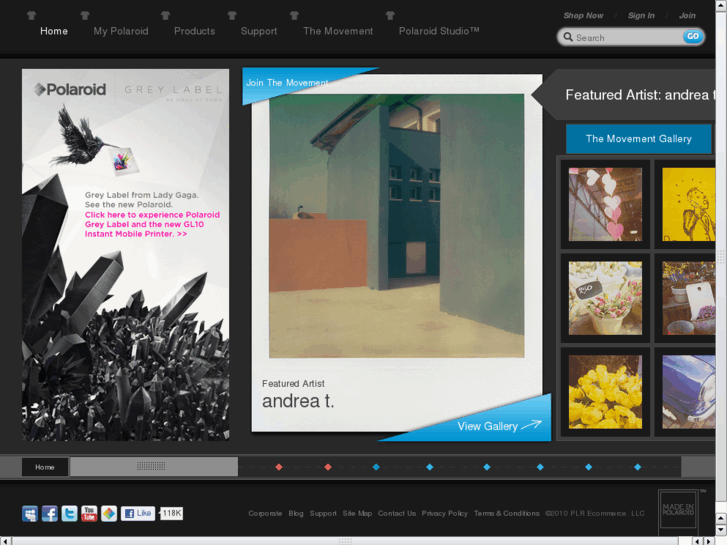This screenshot has height=545, width=727.
Task: Click the Home label on the timeline bar
Action: pos(45,467)
